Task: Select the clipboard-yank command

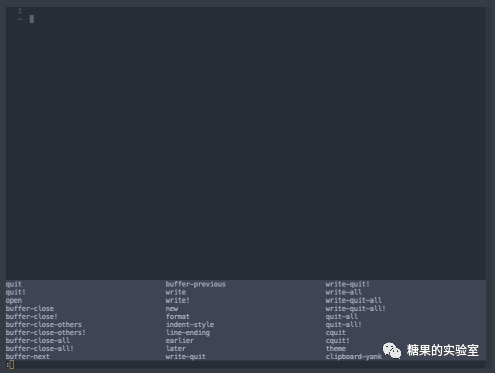Action: click(354, 356)
